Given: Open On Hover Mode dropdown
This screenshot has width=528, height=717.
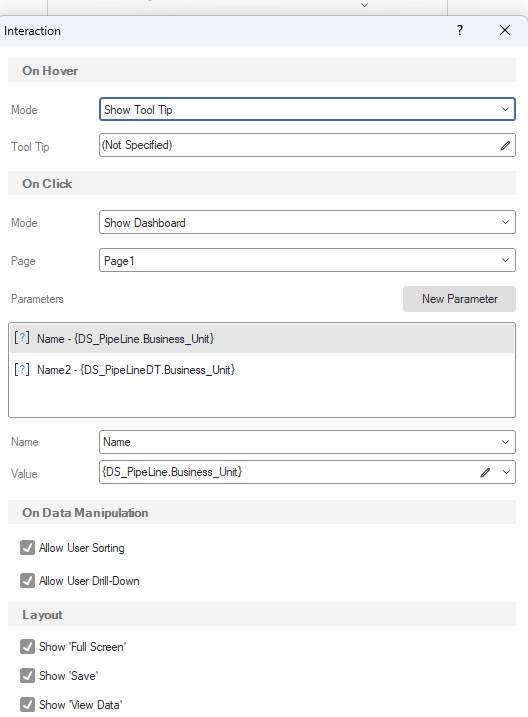Looking at the screenshot, I should (307, 109).
